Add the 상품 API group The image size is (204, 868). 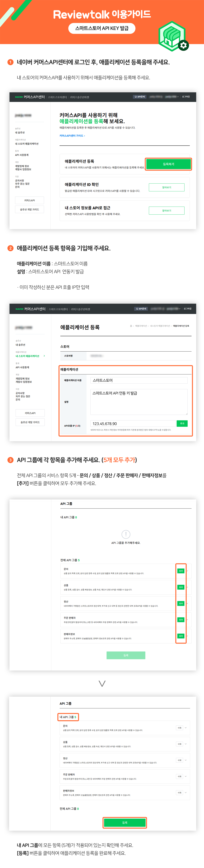tap(181, 587)
